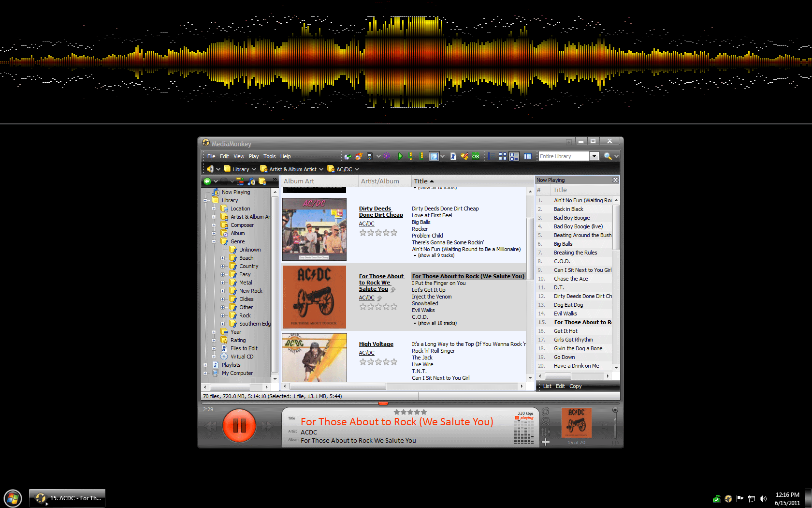The height and width of the screenshot is (508, 812).
Task: Toggle repeat mode icon in player
Action: [546, 411]
